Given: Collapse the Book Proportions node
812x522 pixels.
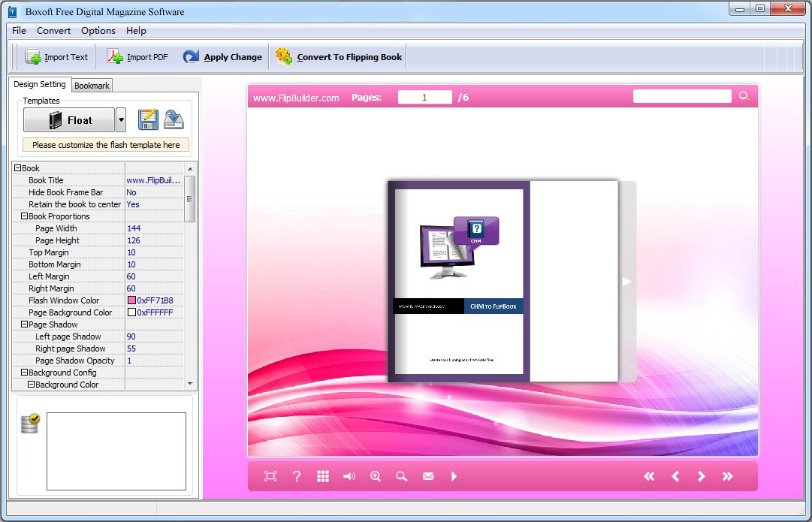Looking at the screenshot, I should click(x=24, y=216).
